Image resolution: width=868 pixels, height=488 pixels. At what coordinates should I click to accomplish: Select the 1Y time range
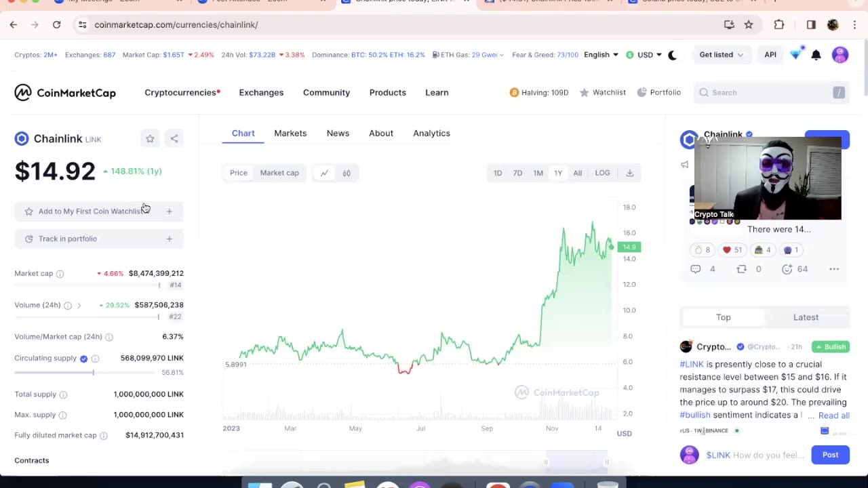coord(558,173)
